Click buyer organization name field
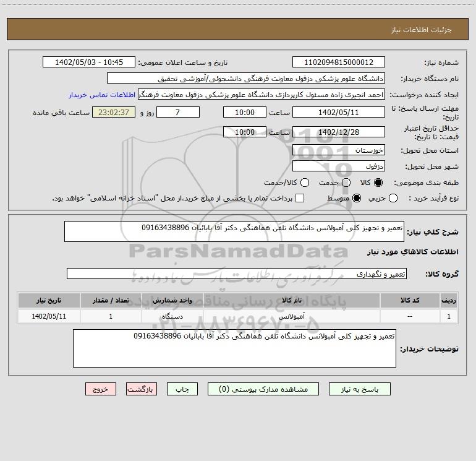The width and height of the screenshot is (476, 461). pyautogui.click(x=246, y=78)
